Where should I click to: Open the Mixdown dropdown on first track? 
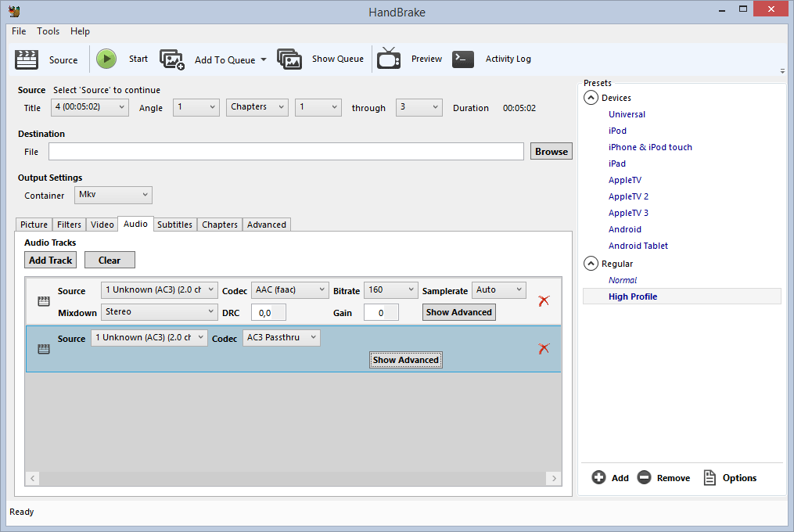(x=160, y=311)
